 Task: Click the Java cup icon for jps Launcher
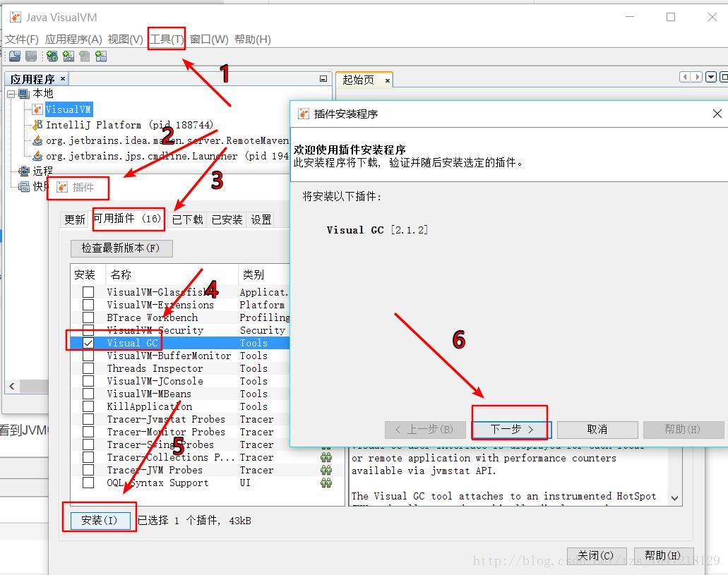click(x=37, y=156)
